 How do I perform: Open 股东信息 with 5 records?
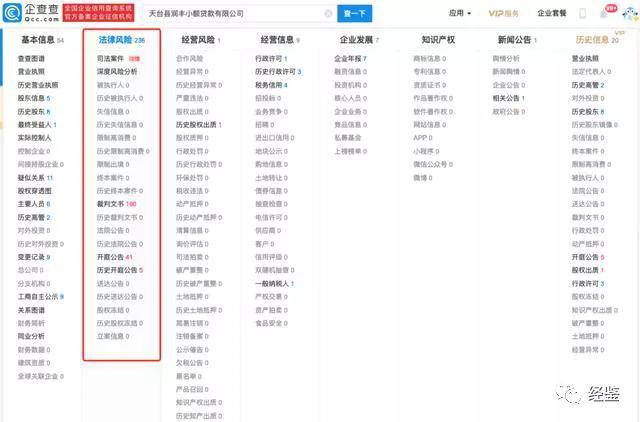point(34,98)
